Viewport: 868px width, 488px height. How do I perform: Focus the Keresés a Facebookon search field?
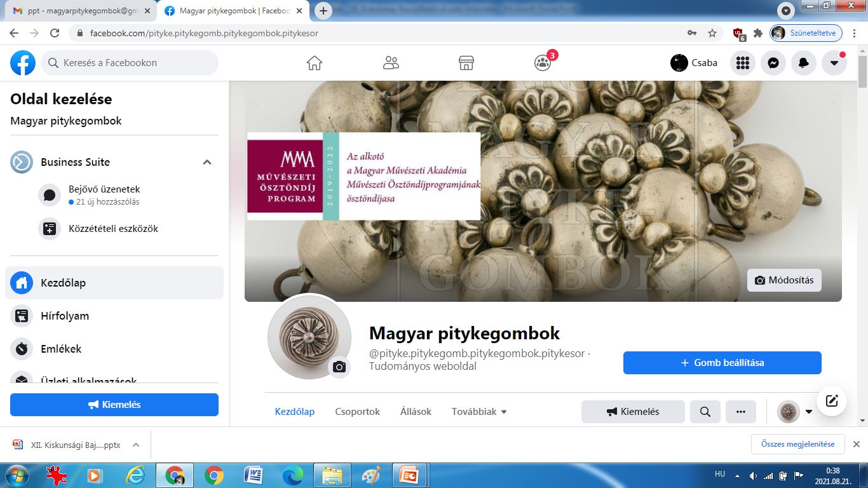click(x=130, y=63)
